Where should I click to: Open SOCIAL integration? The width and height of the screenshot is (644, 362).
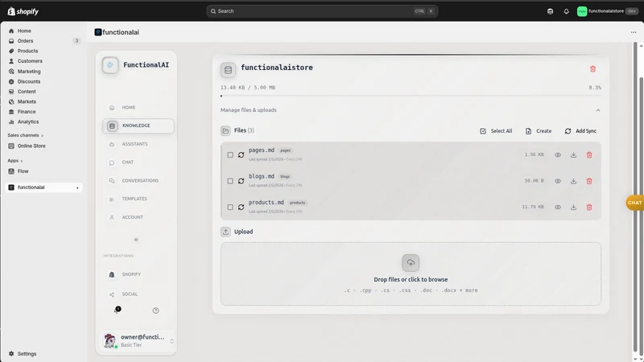pyautogui.click(x=130, y=294)
